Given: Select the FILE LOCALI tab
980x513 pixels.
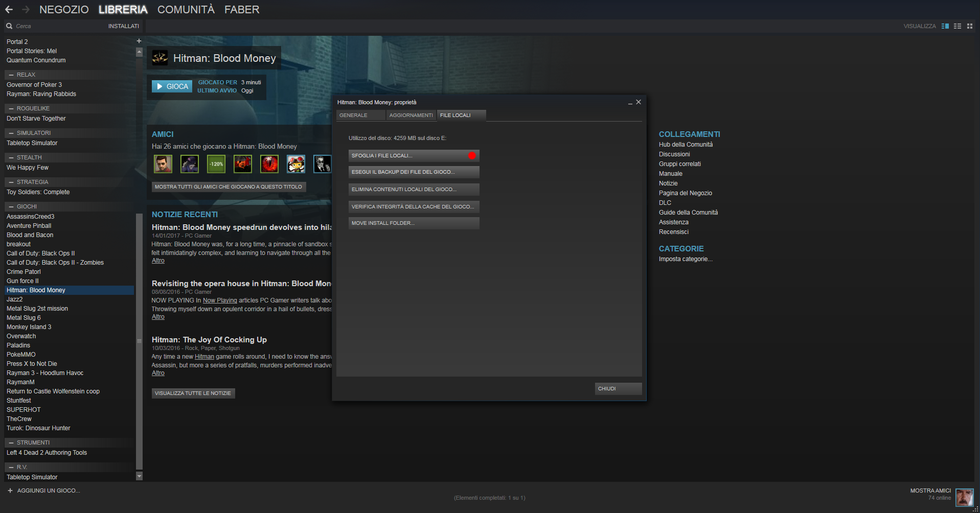Looking at the screenshot, I should pyautogui.click(x=461, y=115).
